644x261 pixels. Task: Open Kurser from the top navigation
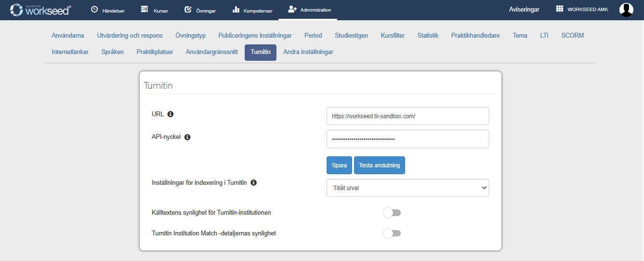point(154,10)
